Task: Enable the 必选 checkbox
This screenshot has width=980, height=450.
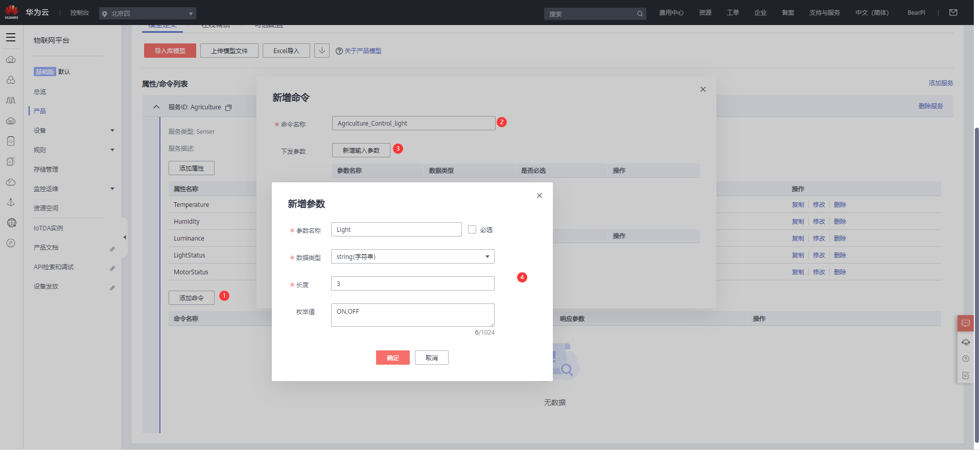Action: click(472, 230)
